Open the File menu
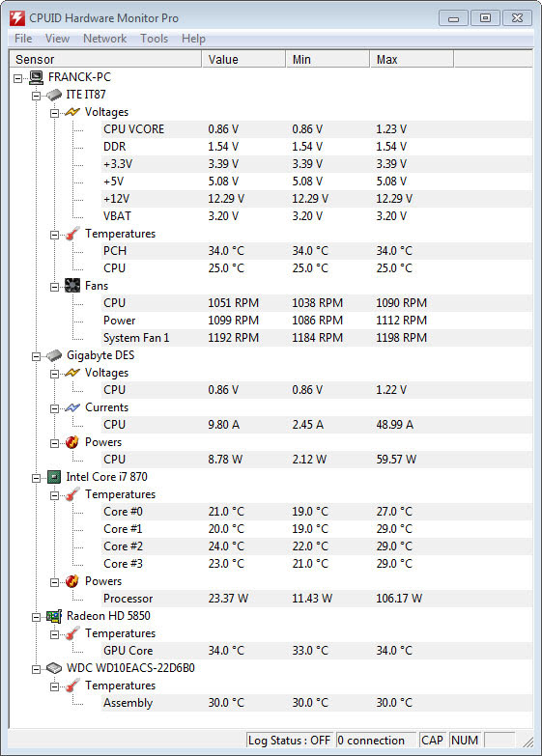 (x=23, y=39)
